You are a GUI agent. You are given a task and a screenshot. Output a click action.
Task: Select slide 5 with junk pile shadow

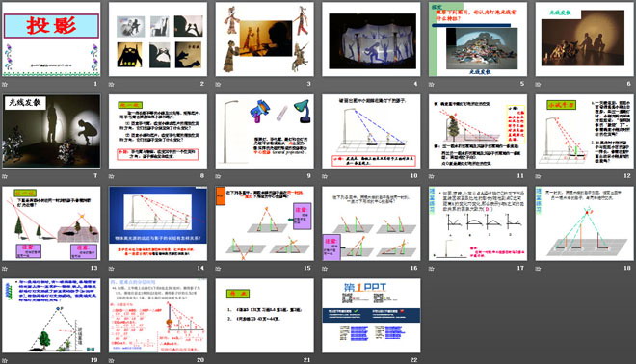click(478, 39)
